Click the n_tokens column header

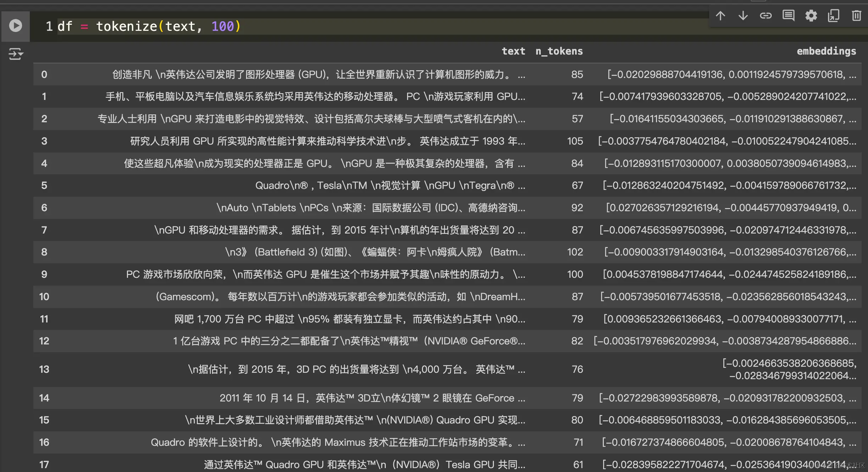(559, 51)
